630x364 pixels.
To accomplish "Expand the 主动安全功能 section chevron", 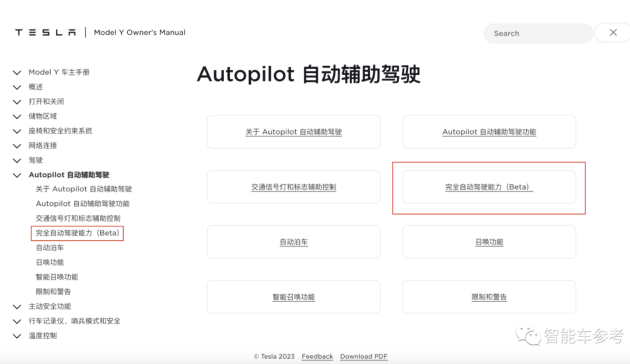I will pos(17,307).
